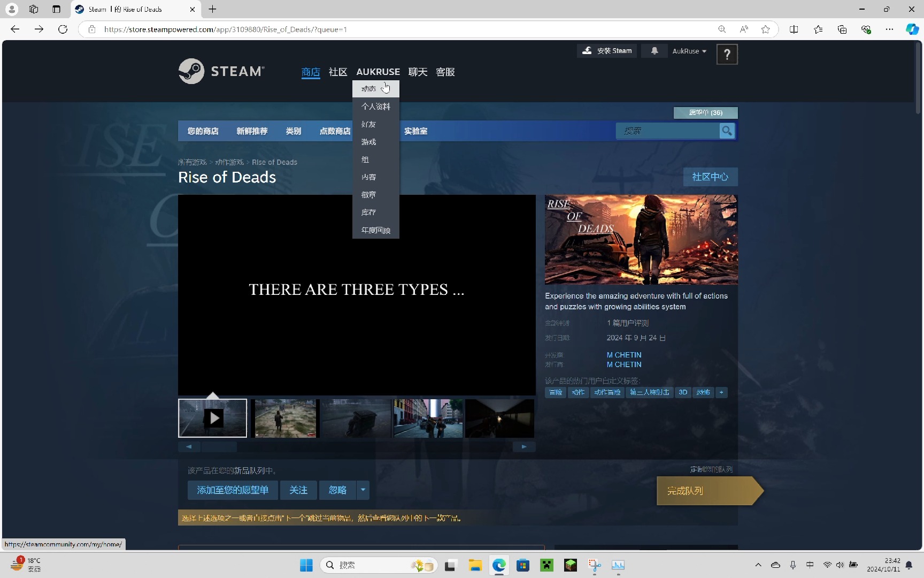Click the Rise of Deads header image
Screen dimensions: 924x578
point(641,240)
